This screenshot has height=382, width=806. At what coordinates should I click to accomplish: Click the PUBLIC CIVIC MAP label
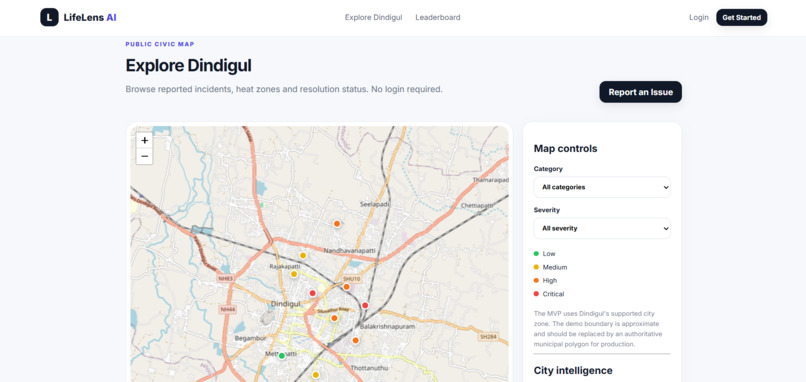pyautogui.click(x=160, y=44)
